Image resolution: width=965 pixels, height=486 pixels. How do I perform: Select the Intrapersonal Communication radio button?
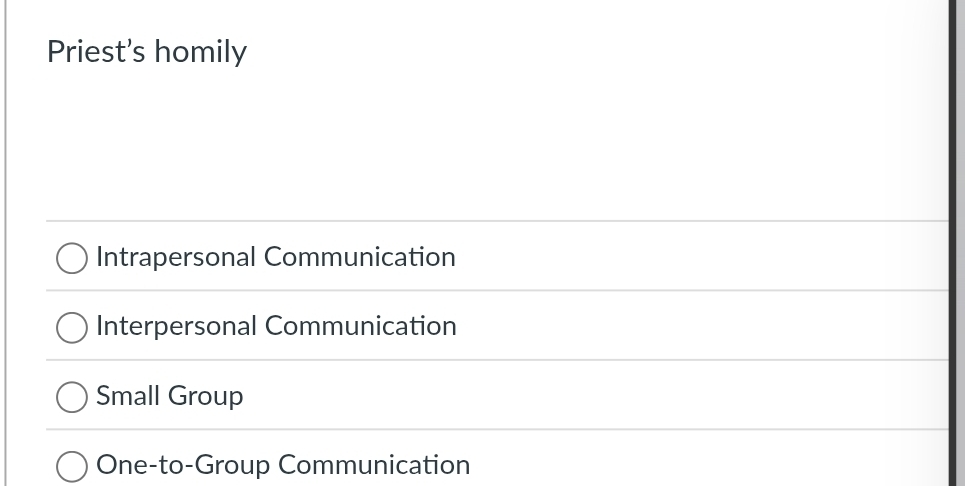(x=71, y=258)
